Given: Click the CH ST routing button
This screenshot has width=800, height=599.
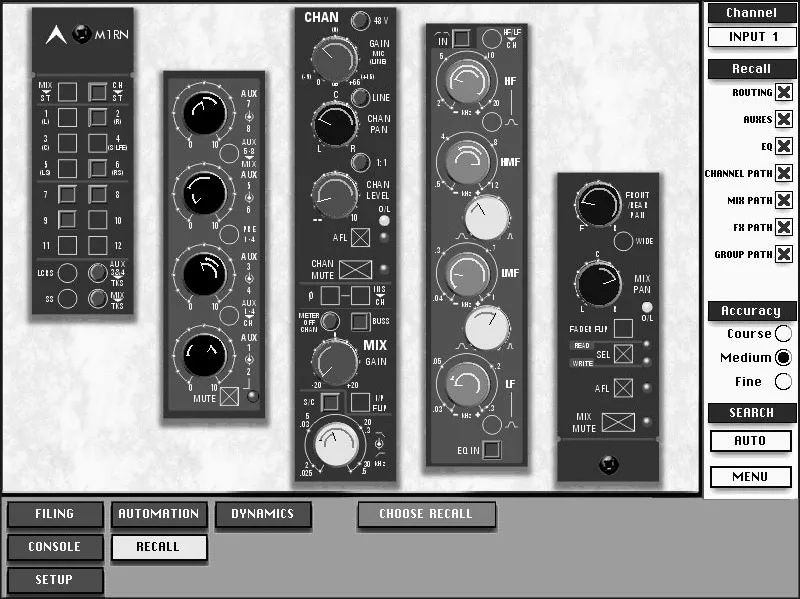Looking at the screenshot, I should (x=97, y=92).
